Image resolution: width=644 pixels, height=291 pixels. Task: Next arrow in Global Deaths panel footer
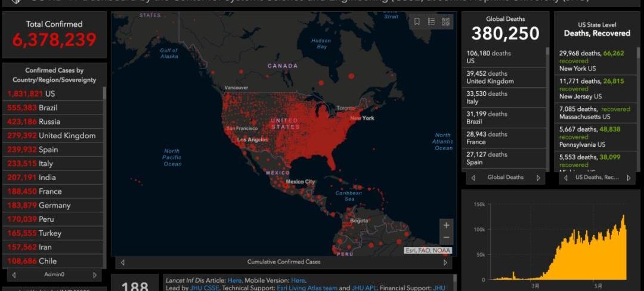tap(538, 178)
